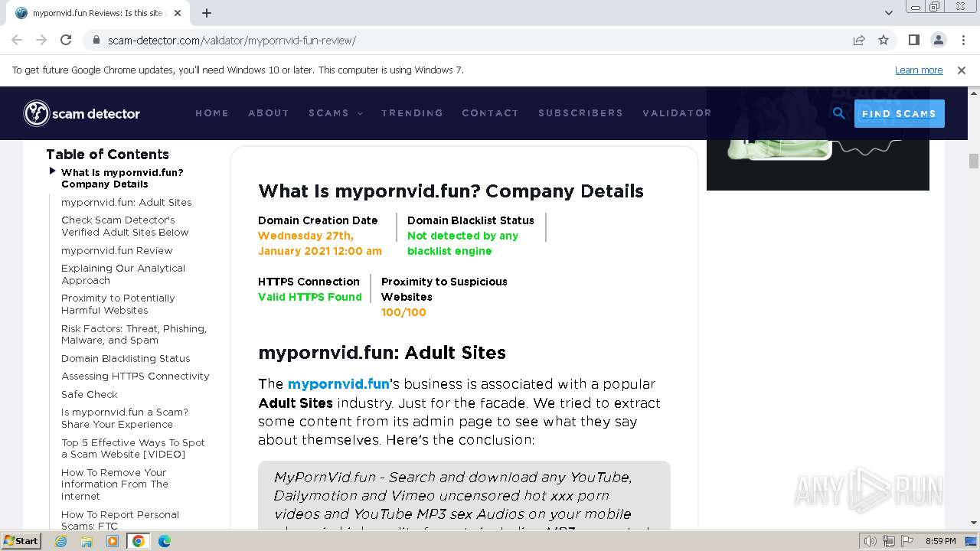View site info via the padlock icon

[96, 40]
